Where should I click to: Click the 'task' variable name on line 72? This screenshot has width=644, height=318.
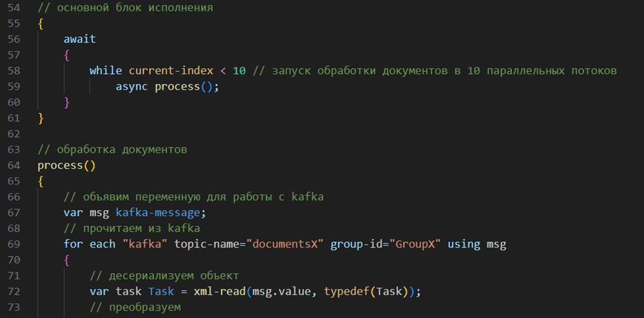[129, 292]
